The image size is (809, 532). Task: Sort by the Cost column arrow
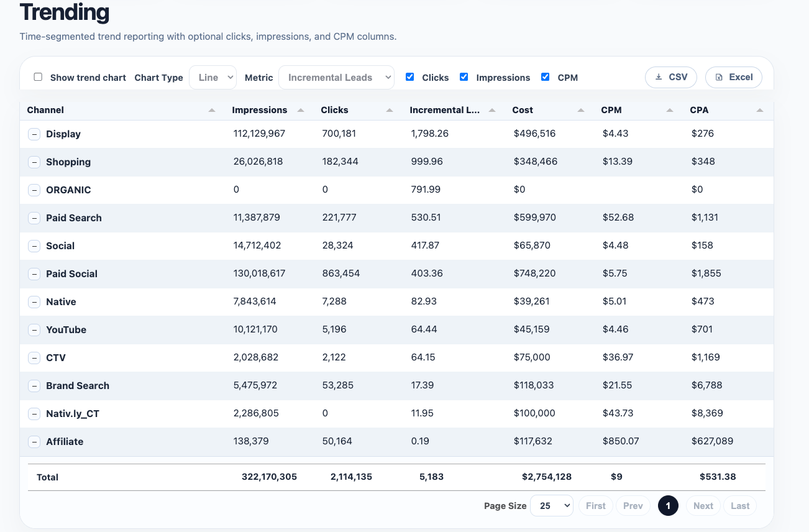tap(581, 110)
